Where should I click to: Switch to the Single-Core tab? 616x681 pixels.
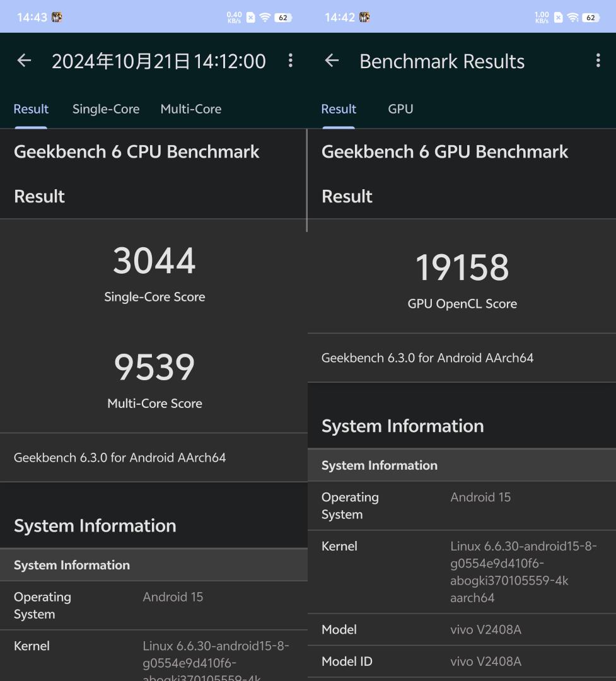pos(106,109)
